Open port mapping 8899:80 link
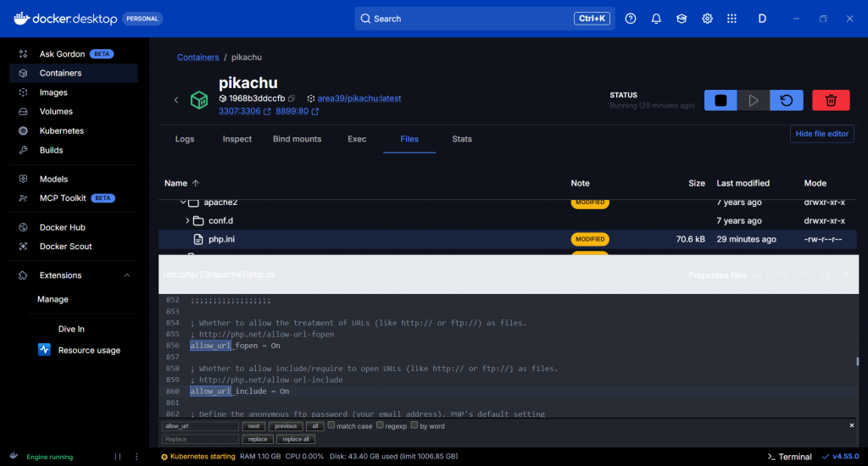Screen dimensions: 868x466 click(x=292, y=111)
